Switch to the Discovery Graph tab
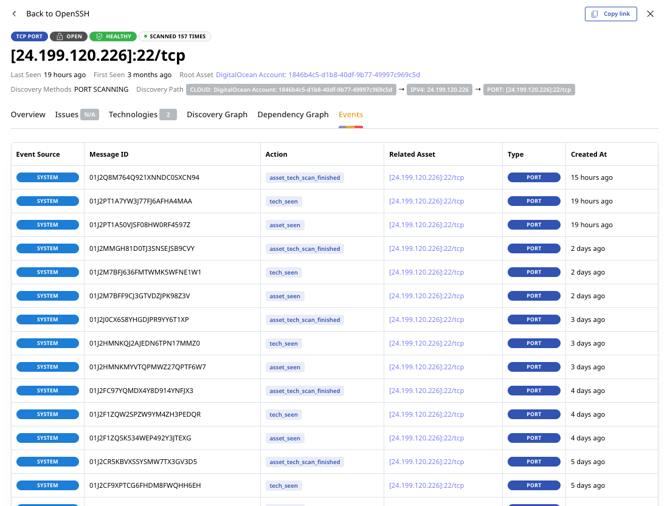670x506 pixels. 217,115
